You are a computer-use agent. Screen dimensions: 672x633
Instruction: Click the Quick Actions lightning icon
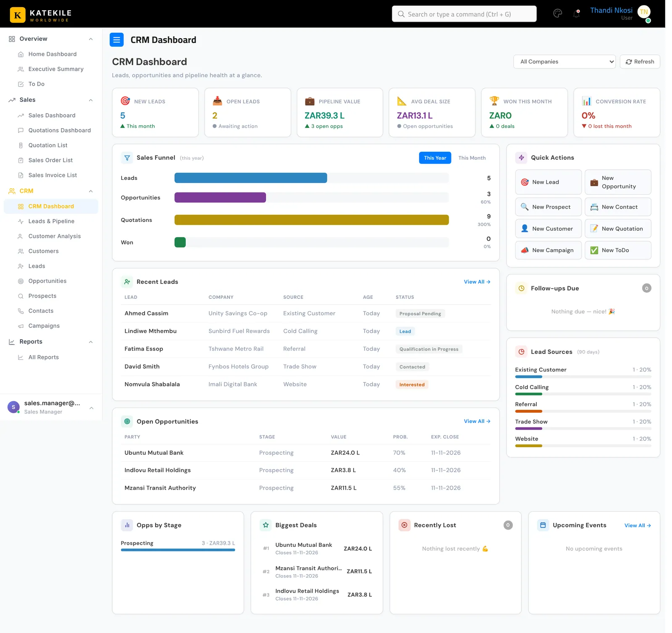(521, 158)
